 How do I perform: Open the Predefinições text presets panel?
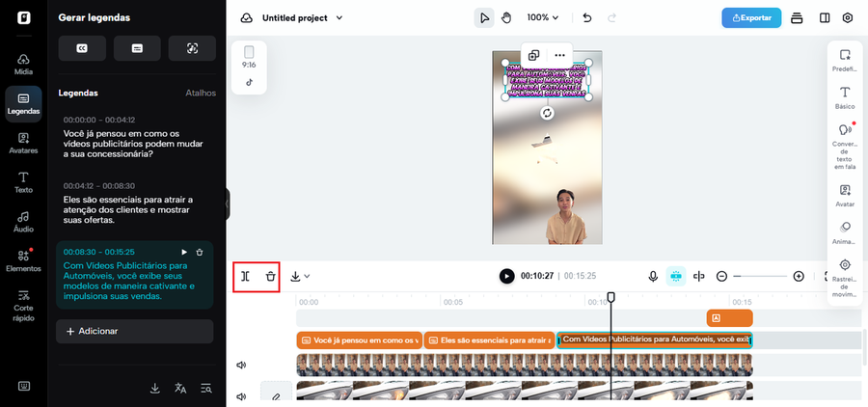pyautogui.click(x=845, y=60)
